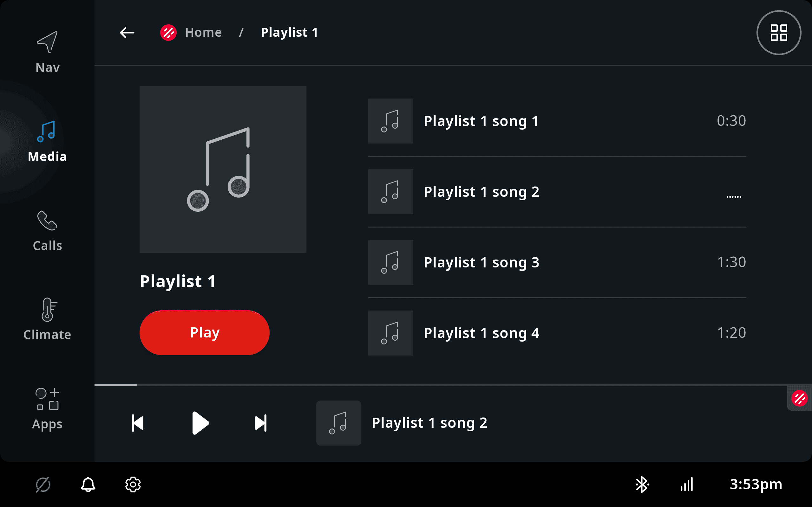This screenshot has width=812, height=507.
Task: Switch to the Nav tab
Action: point(47,52)
